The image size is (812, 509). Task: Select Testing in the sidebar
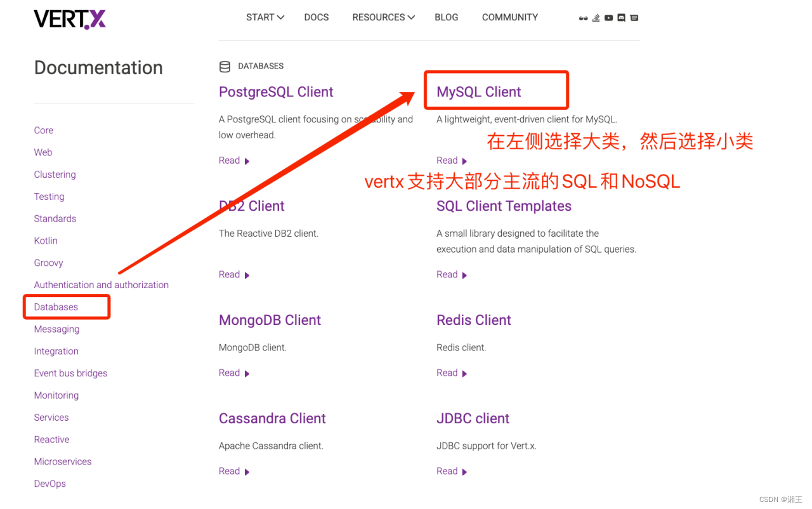click(49, 197)
